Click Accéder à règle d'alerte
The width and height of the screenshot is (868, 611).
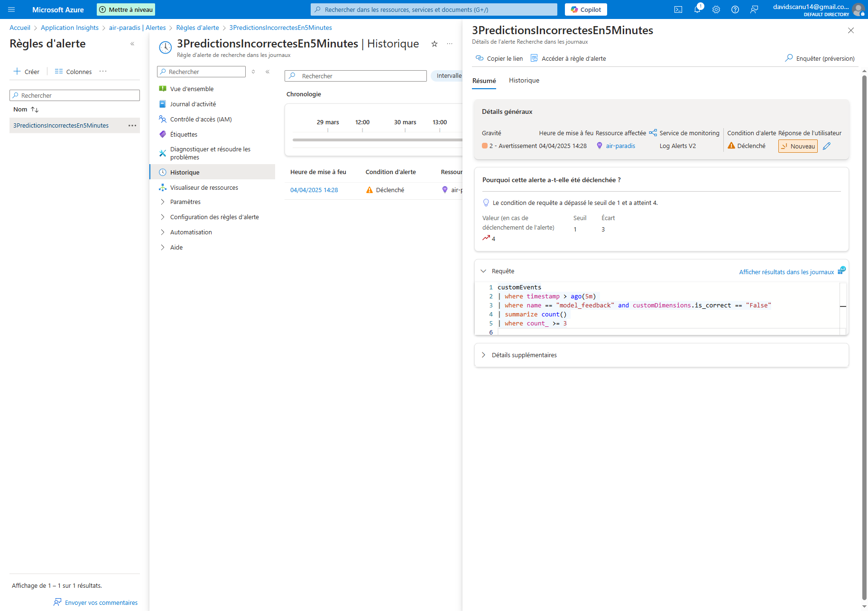pyautogui.click(x=568, y=58)
